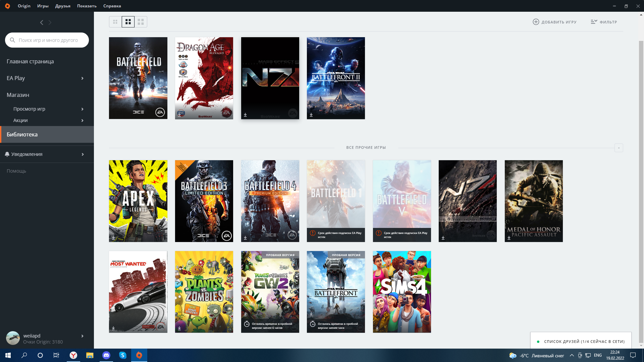Click the 'Добавить игру' button
Image resolution: width=644 pixels, height=362 pixels.
[x=555, y=21]
